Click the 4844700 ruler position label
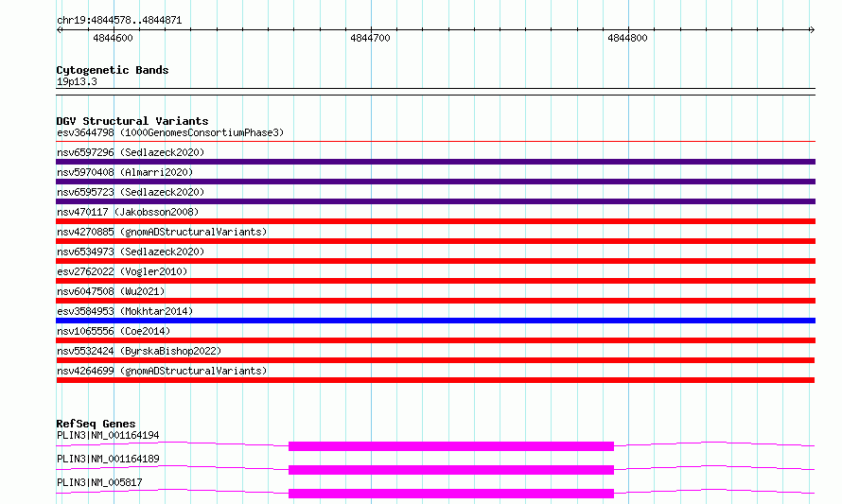Image resolution: width=842 pixels, height=504 pixels. [370, 38]
